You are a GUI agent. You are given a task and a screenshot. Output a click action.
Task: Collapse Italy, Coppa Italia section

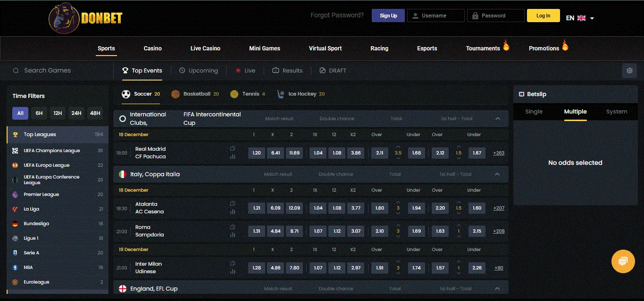(x=497, y=174)
